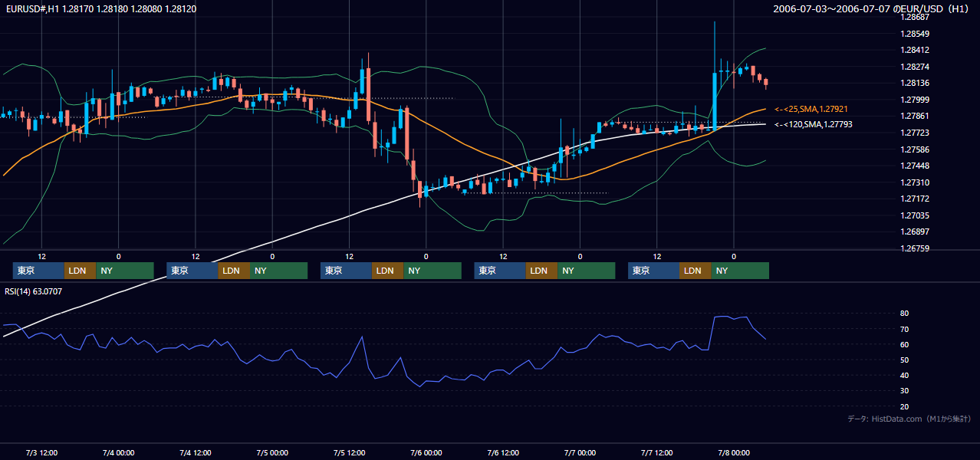This screenshot has height=460, width=980.
Task: Select price axis label 1.28136
Action: 913,83
